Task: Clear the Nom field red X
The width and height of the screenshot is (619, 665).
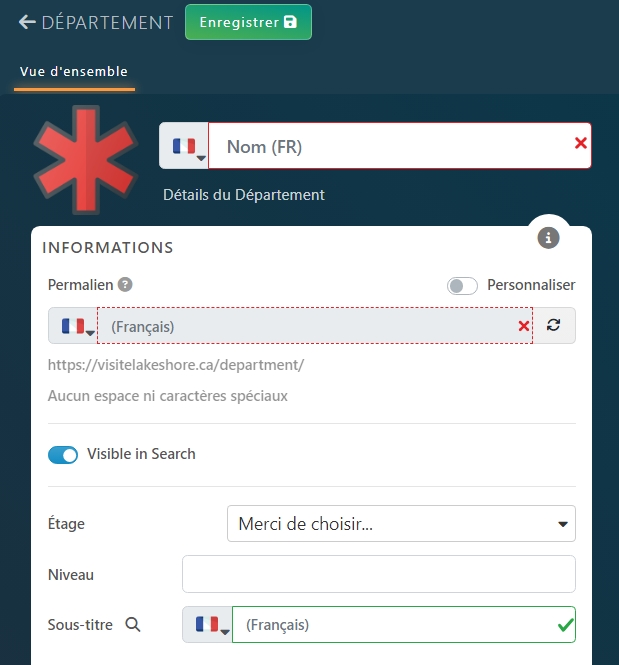Action: (581, 144)
